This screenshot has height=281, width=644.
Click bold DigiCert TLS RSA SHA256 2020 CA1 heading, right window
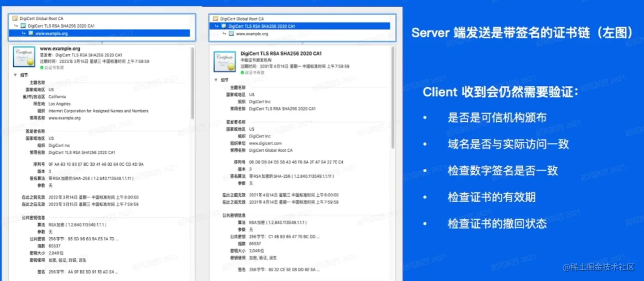click(x=281, y=54)
